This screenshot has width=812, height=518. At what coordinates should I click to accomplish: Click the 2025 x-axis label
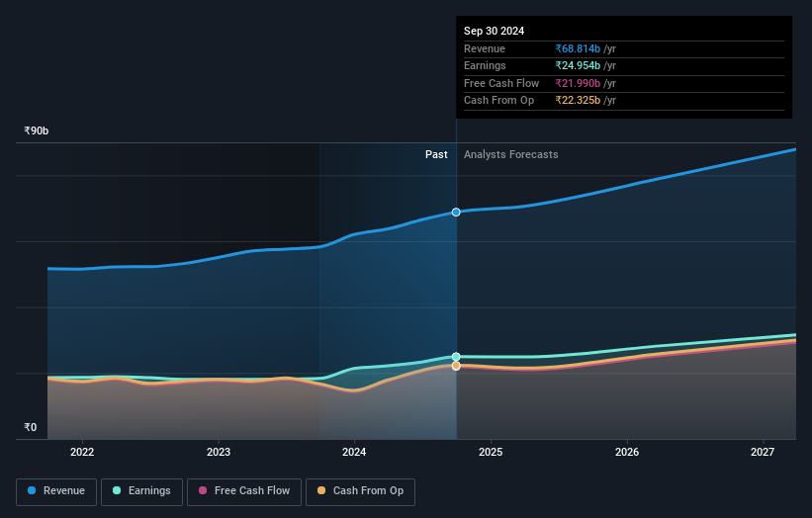pos(491,453)
